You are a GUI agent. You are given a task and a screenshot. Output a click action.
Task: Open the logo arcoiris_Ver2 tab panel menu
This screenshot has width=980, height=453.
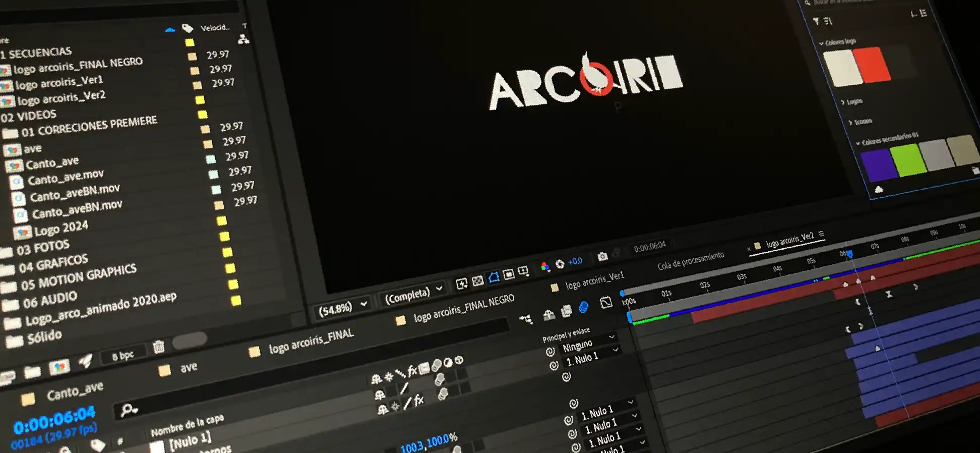click(822, 234)
